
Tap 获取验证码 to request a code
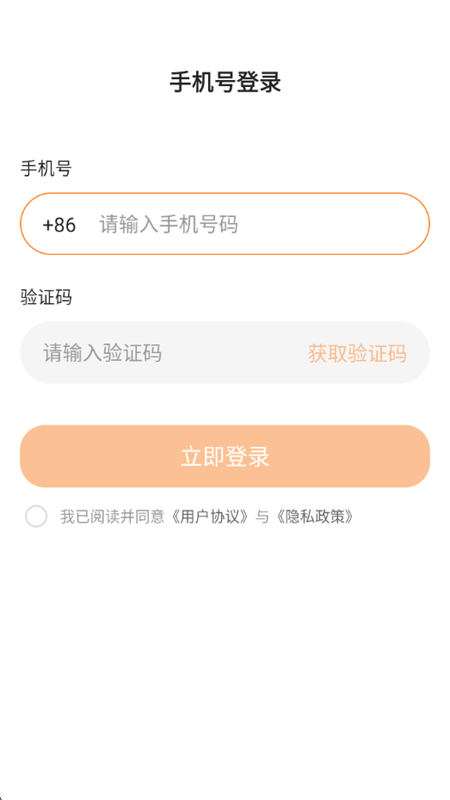[x=357, y=353]
